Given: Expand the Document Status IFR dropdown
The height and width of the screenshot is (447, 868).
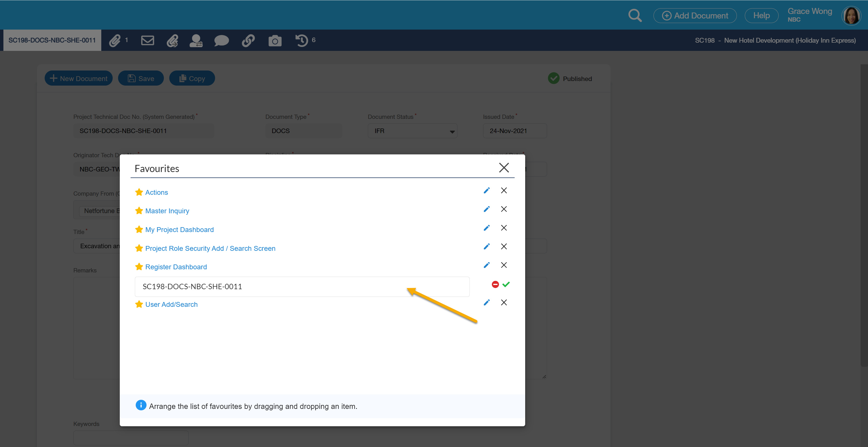Looking at the screenshot, I should click(413, 131).
